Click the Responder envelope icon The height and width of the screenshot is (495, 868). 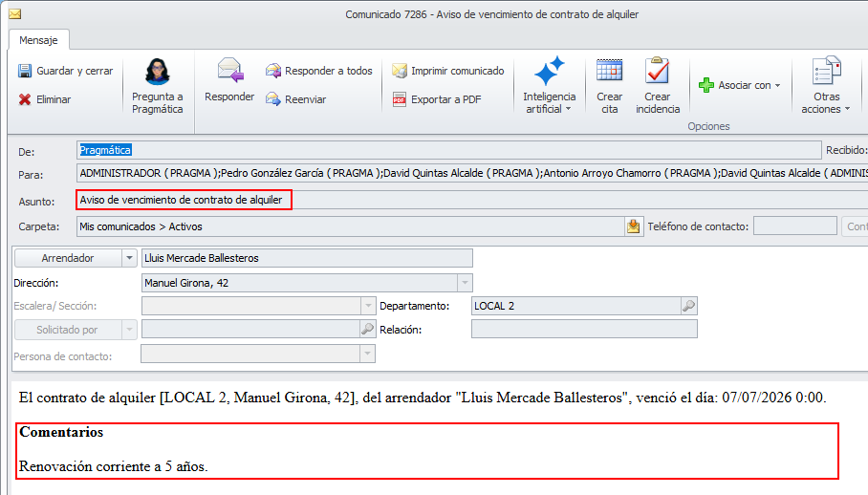tap(230, 71)
